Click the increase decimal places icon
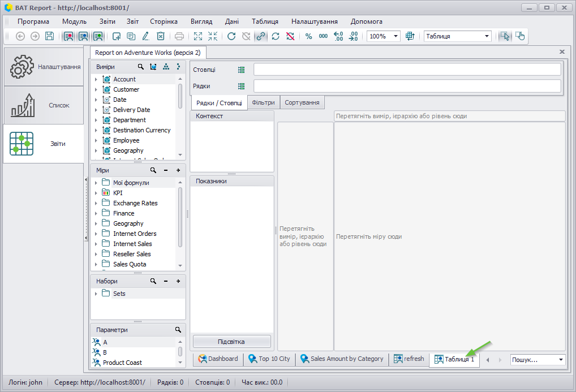Screen dimensions: 576x392 (338, 36)
